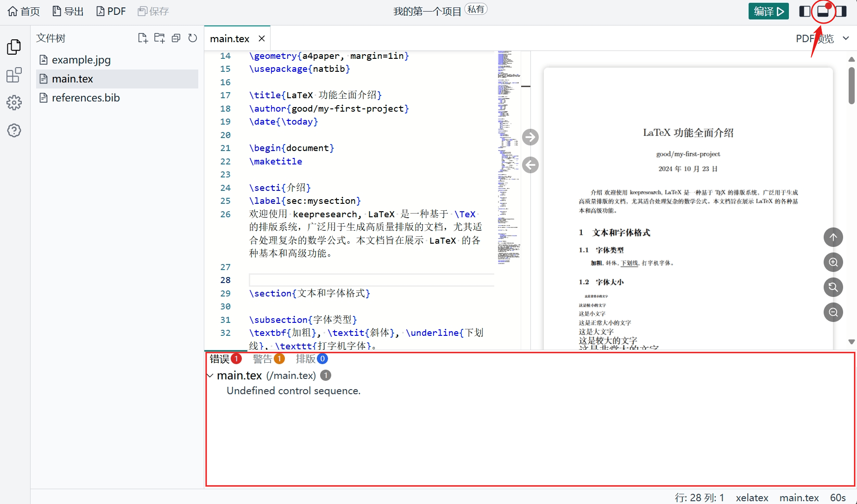The image size is (857, 504).
Task: Collapse the main.tex error group
Action: pos(210,376)
